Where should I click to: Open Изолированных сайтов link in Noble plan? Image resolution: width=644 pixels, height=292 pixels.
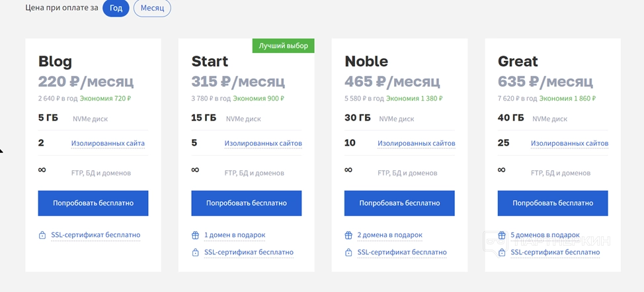coord(417,143)
